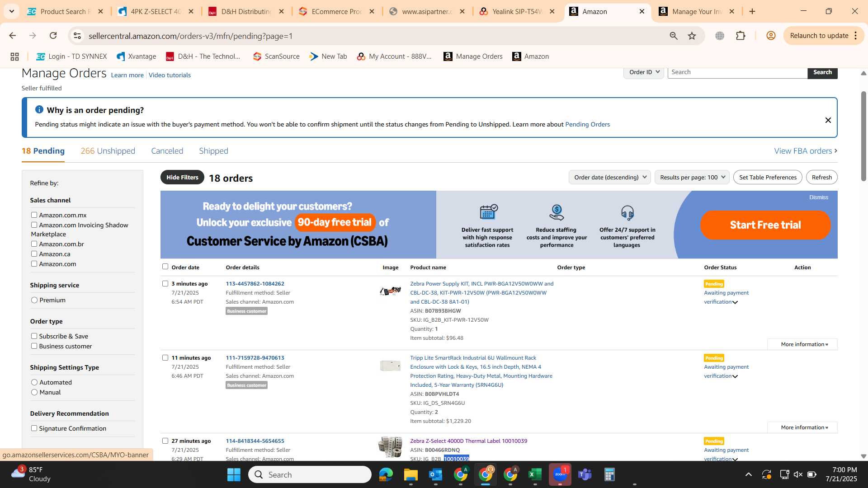
Task: Open the Order ID search type dropdown
Action: coord(644,72)
